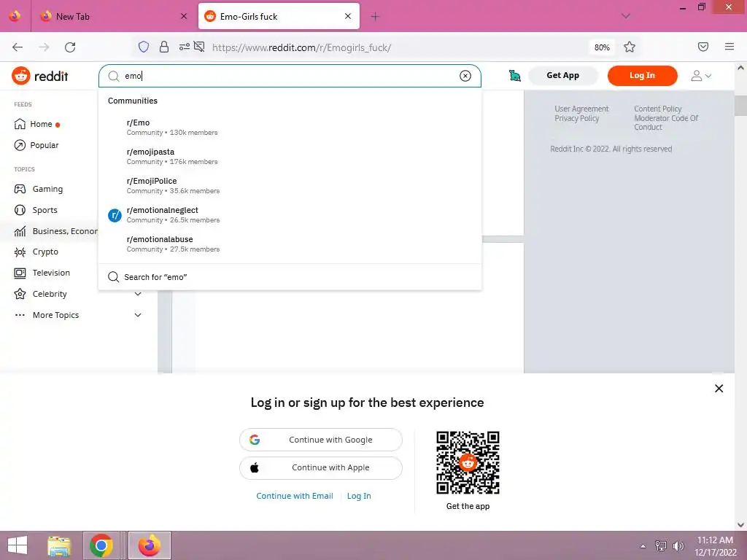
Task: Select the r/EmojiPolice community suggestion
Action: pyautogui.click(x=290, y=186)
